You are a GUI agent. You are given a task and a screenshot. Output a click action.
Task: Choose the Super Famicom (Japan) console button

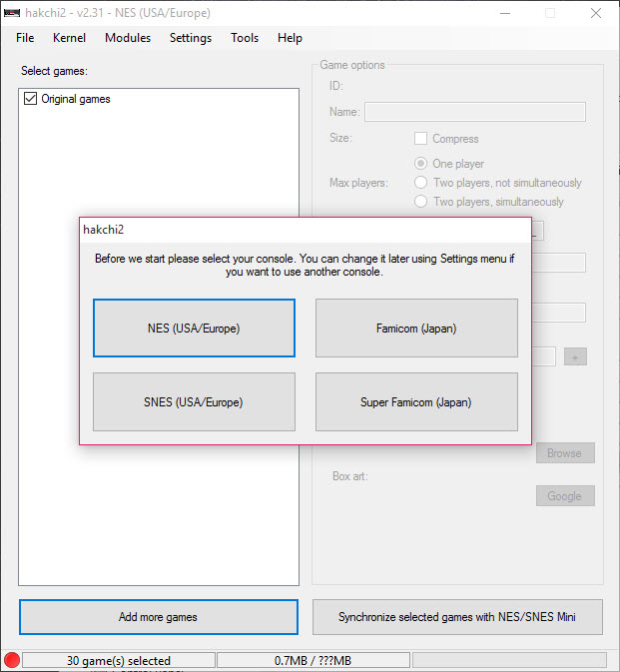click(x=416, y=401)
